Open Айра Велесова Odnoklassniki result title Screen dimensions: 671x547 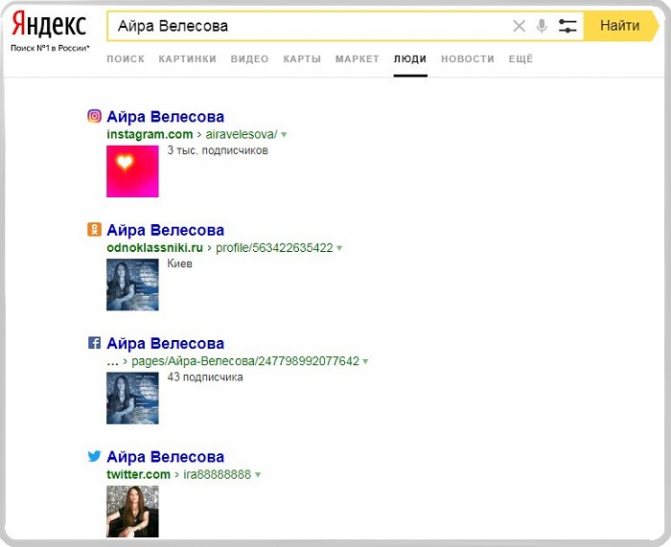point(165,230)
